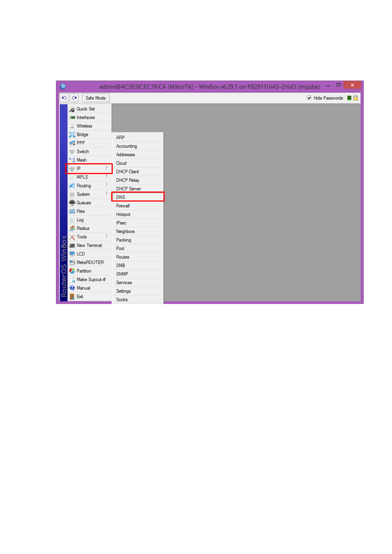Click the Routing icon

click(x=72, y=186)
